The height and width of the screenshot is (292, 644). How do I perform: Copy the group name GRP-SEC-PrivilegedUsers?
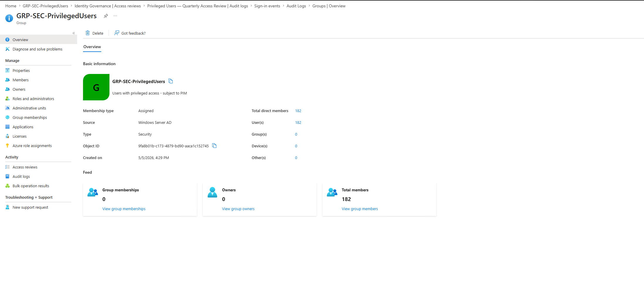[170, 81]
